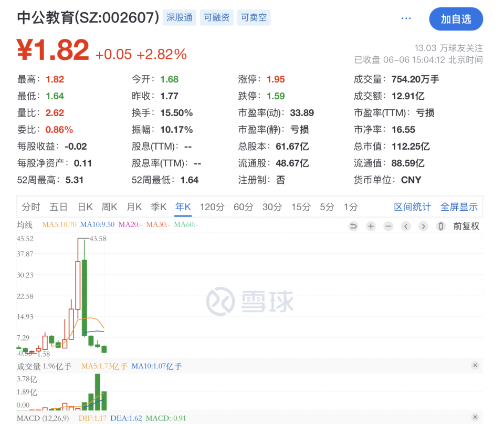Screen dimensions: 504x424
Task: Select the candle measure tool icon
Action: click(x=441, y=226)
